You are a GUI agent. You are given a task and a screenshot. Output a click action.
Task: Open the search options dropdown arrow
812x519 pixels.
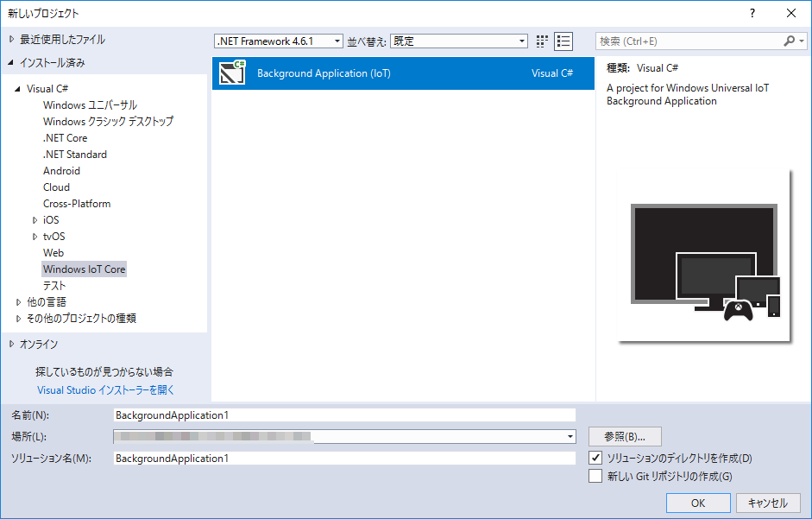pyautogui.click(x=802, y=41)
